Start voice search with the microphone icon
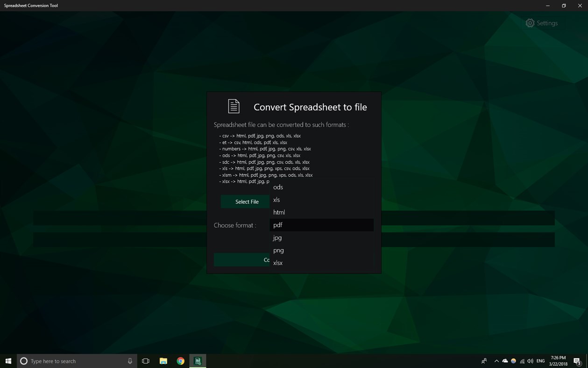Screen dimensions: 588x368 [129, 361]
